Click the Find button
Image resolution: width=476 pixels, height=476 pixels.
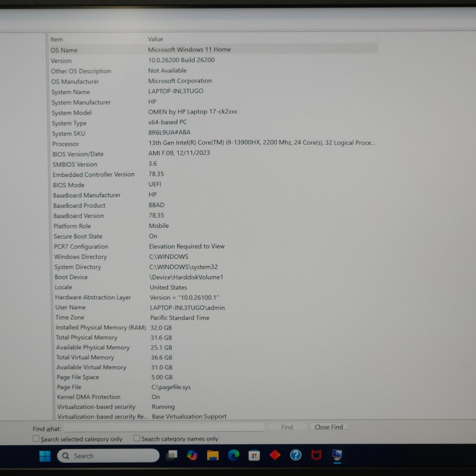287,427
